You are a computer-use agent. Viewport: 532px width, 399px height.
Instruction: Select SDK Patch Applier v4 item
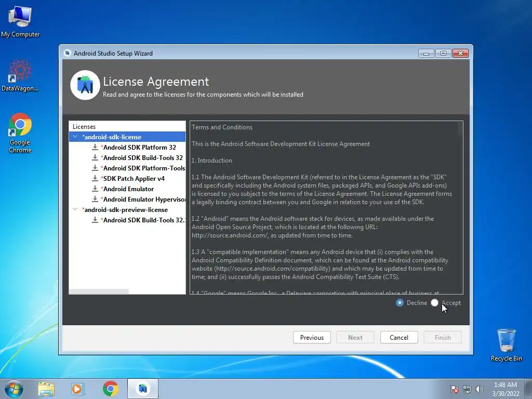pyautogui.click(x=134, y=179)
